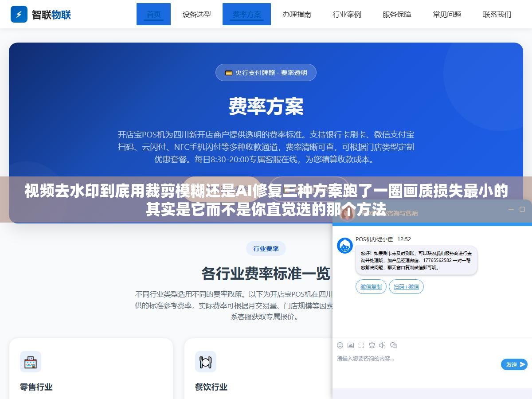Click the 行业费率 tag pill
Viewport: 532px width, 399px height.
point(266,249)
